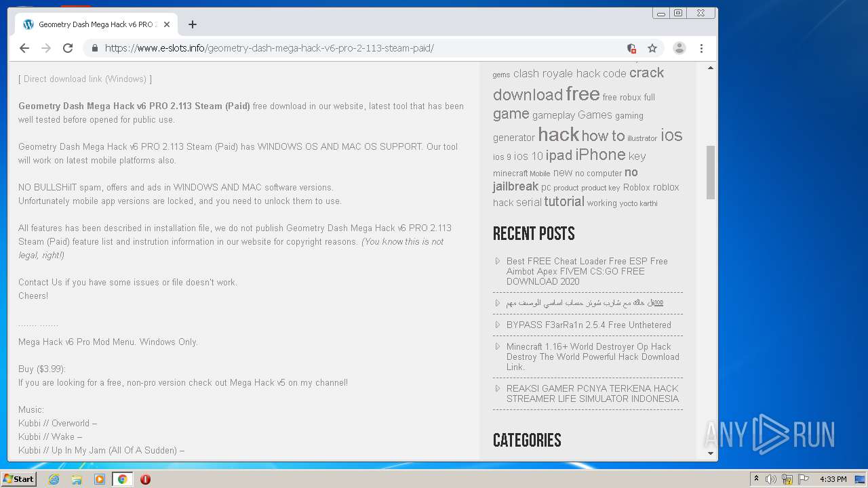
Task: Open the 'Roblox' capitalized tag link
Action: pyautogui.click(x=636, y=187)
